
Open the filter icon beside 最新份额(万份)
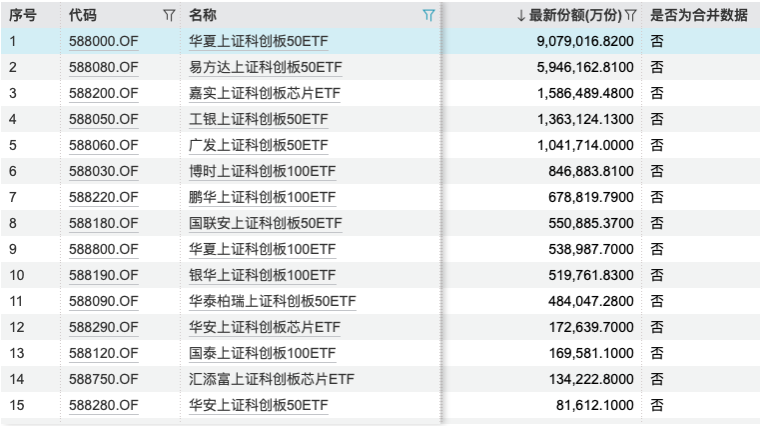click(630, 16)
